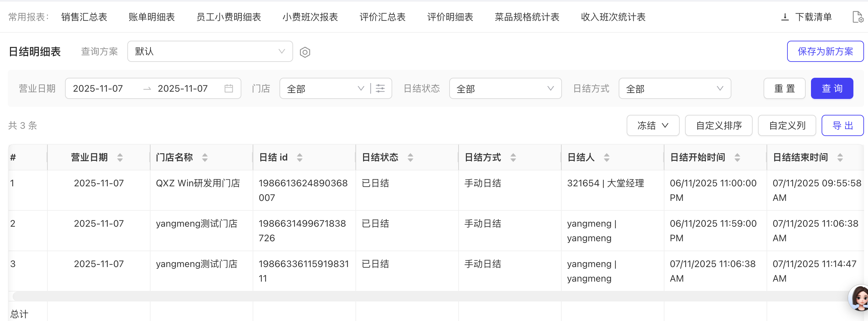Click the calendar icon in date range field
868x321 pixels.
[x=229, y=88]
